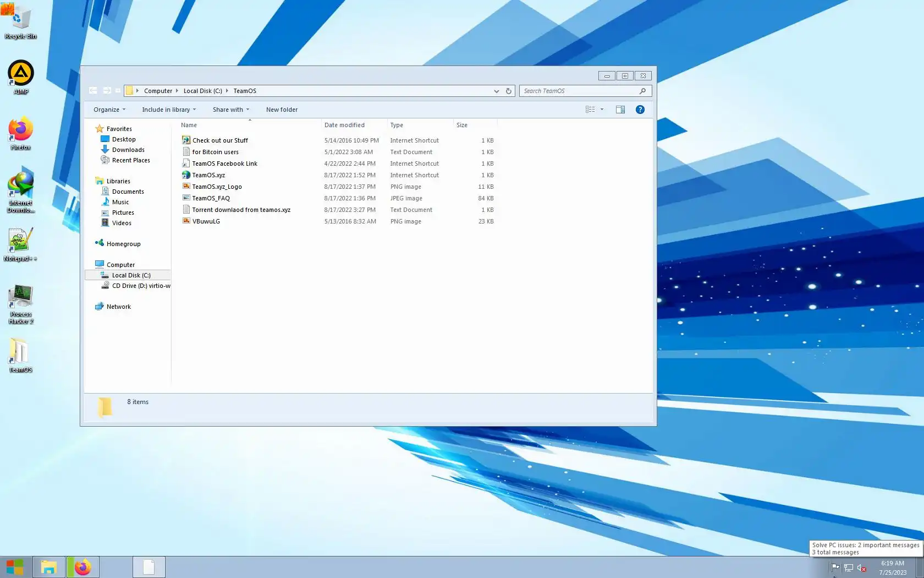
Task: Click the network icon in system tray
Action: click(x=849, y=568)
